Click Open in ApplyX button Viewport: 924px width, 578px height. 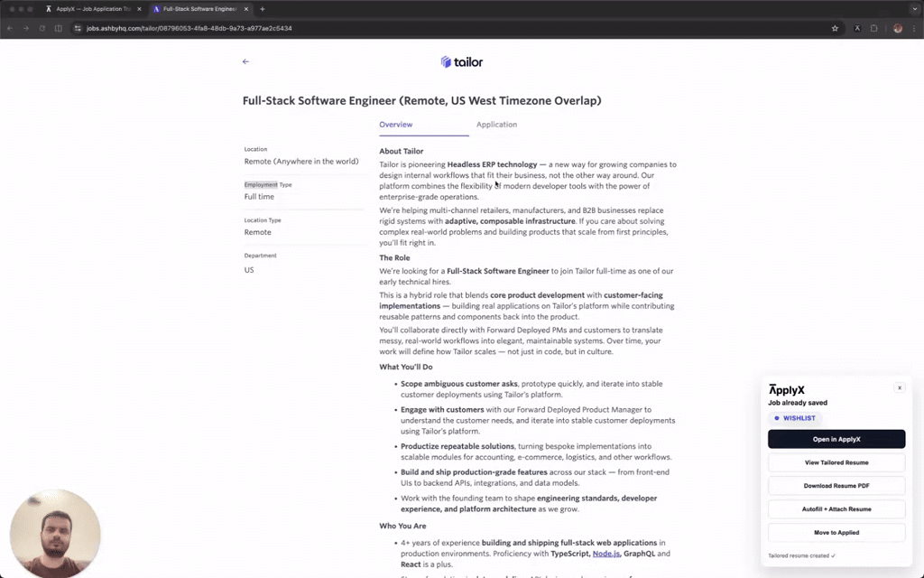[x=836, y=440]
